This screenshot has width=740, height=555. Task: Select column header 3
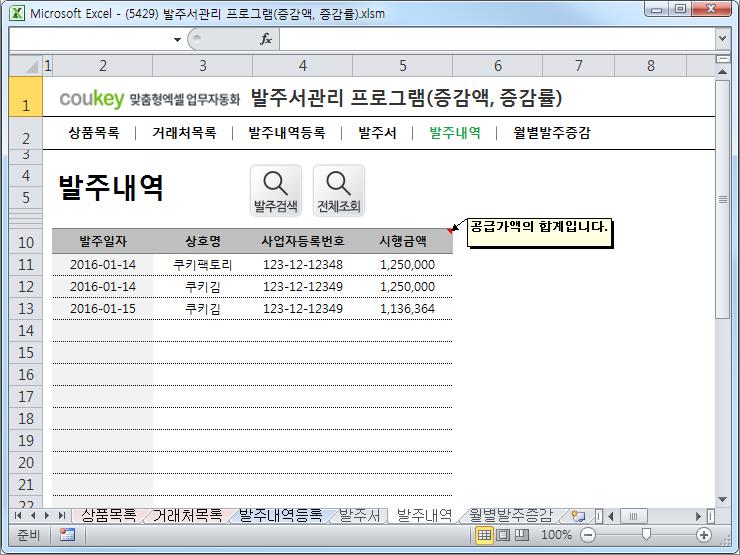point(203,66)
